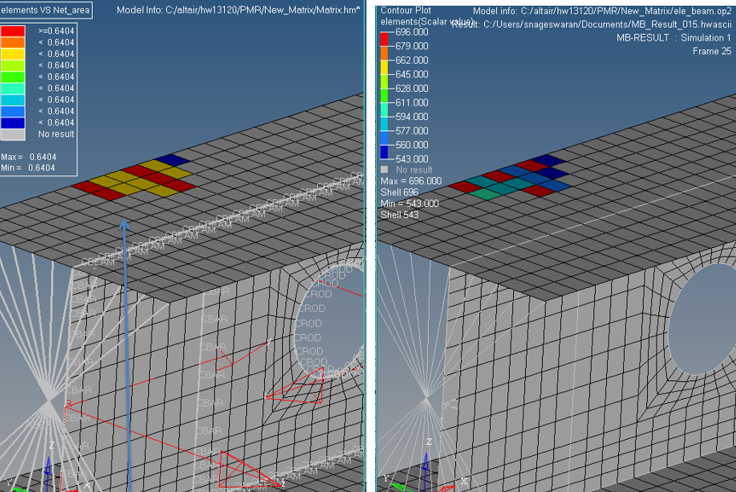The width and height of the screenshot is (736, 492).
Task: Click the small No result box in right legend
Action: point(386,170)
